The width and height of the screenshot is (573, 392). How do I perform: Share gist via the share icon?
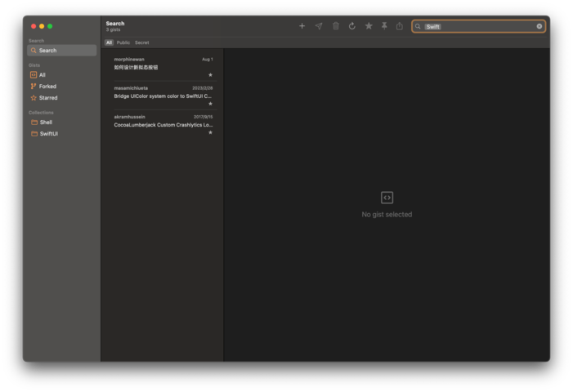tap(400, 26)
